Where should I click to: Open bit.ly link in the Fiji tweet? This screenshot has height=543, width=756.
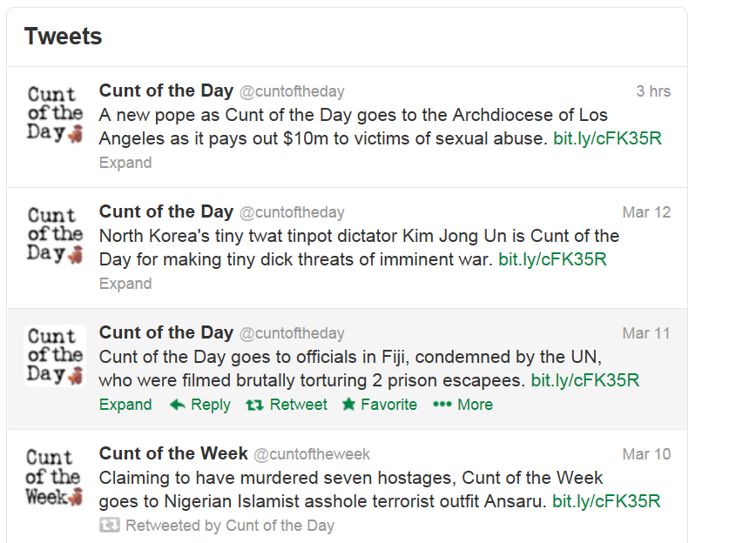[585, 380]
